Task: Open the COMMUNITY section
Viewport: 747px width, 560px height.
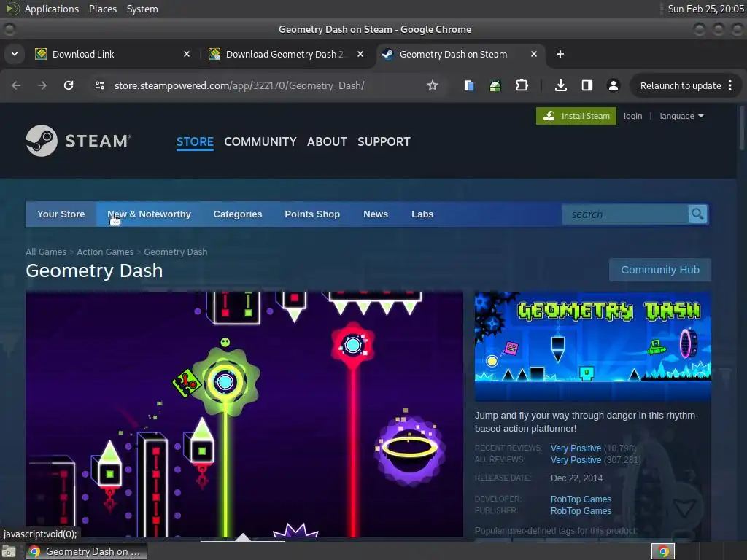Action: (260, 141)
